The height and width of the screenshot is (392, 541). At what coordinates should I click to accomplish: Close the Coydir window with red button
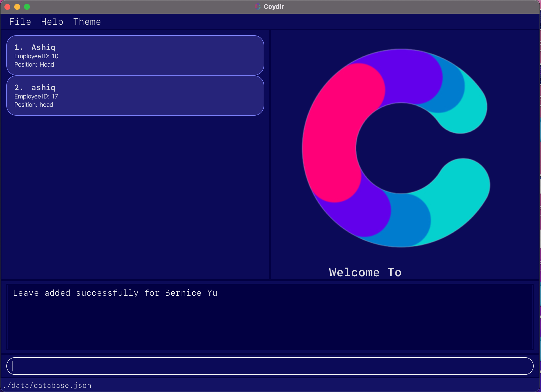pos(8,7)
